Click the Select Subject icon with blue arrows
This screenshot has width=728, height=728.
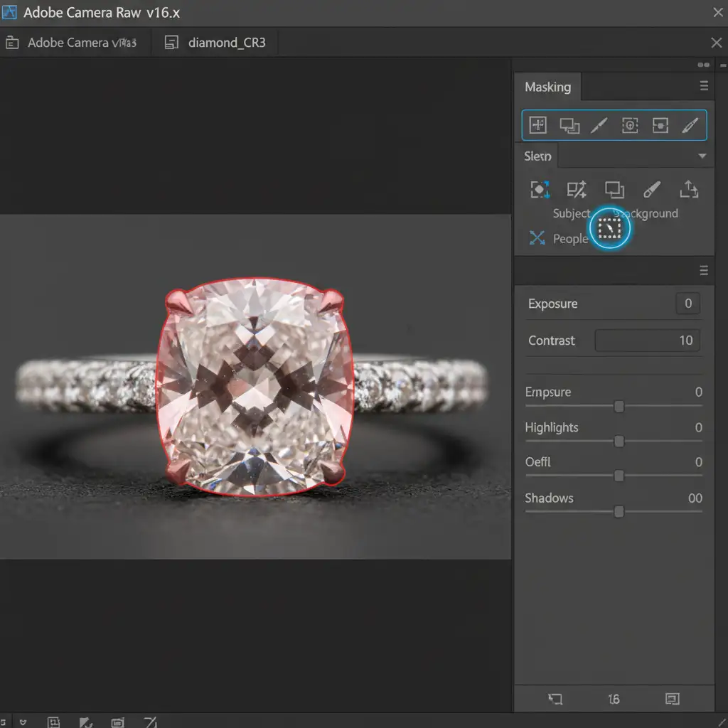(540, 190)
